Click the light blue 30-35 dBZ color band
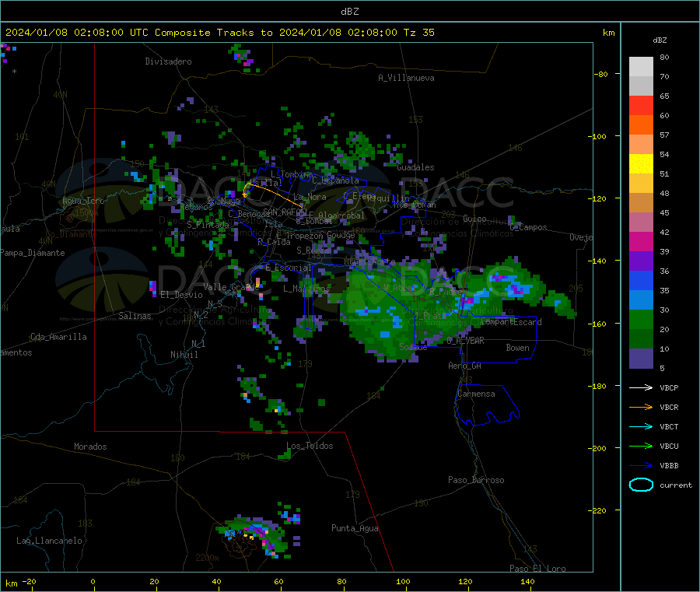Screen dimensions: 700x592 (641, 300)
